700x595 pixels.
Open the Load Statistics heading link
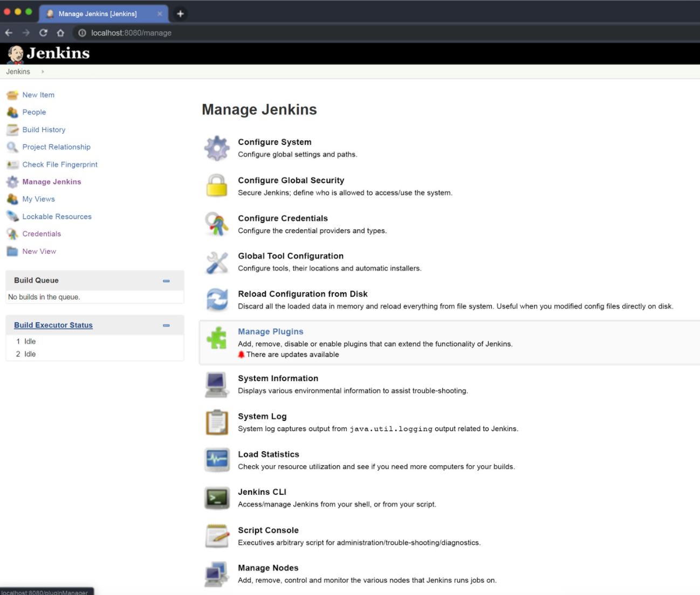(x=269, y=454)
